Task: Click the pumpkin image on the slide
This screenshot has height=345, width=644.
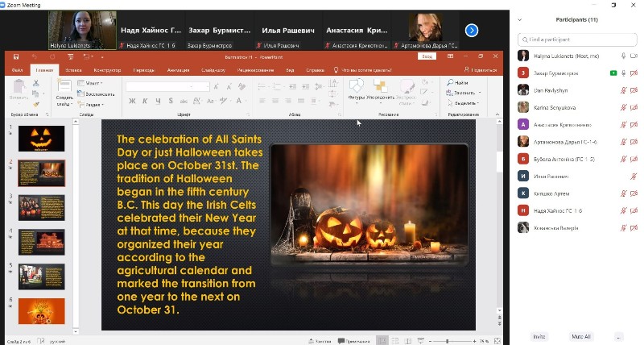Action: click(x=369, y=205)
